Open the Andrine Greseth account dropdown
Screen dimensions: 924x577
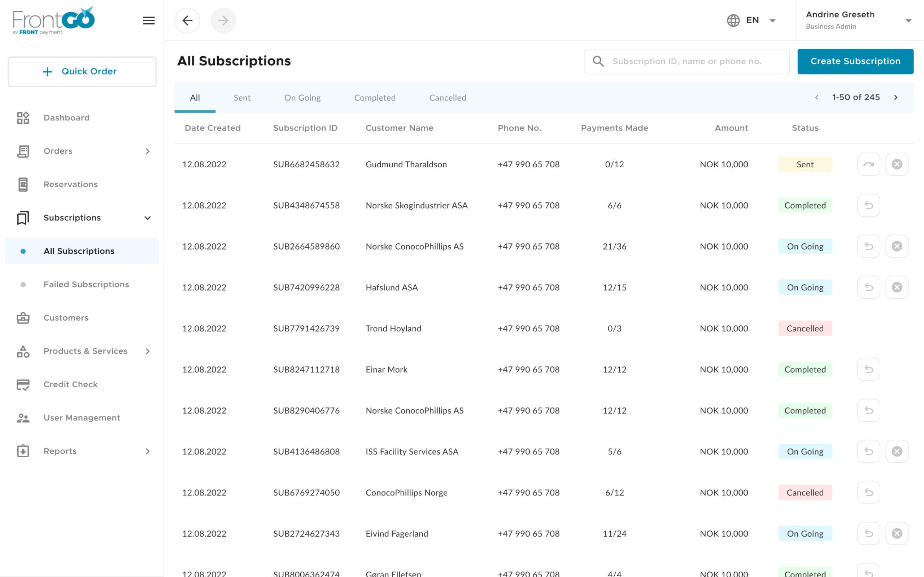(908, 21)
